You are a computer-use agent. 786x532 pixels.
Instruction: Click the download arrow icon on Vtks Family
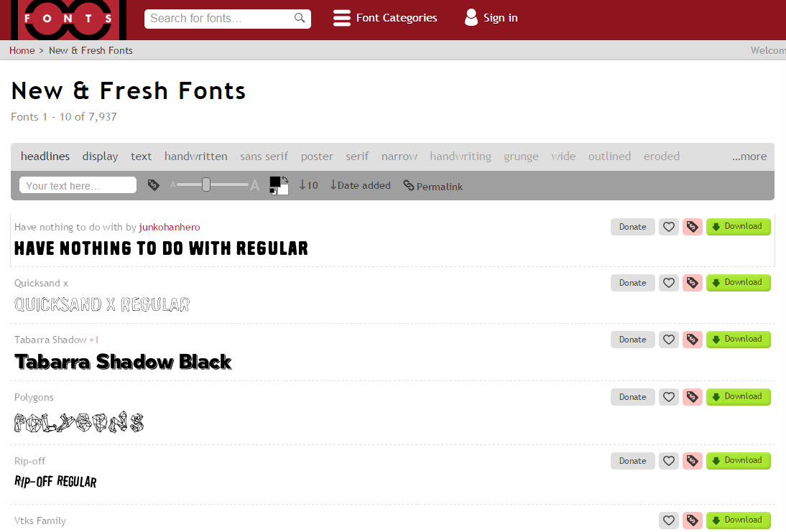coord(717,520)
